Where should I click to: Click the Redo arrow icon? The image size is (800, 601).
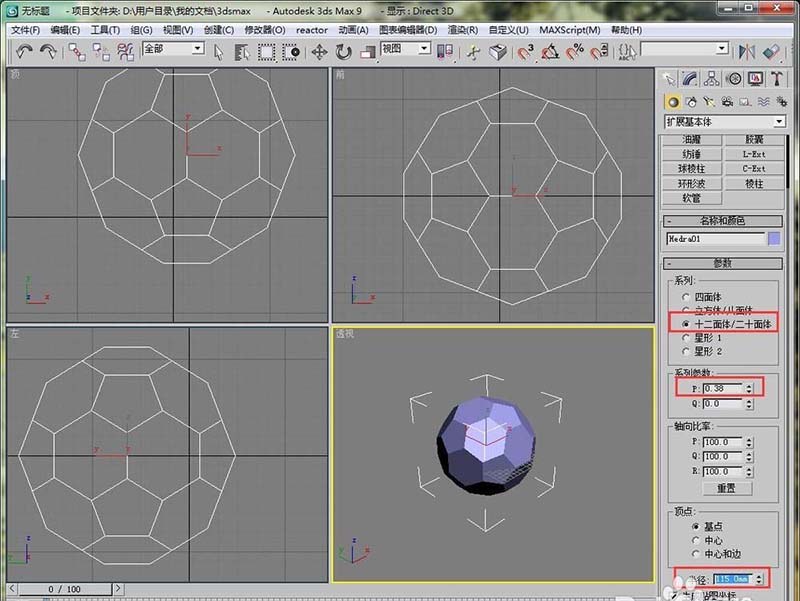click(x=48, y=52)
